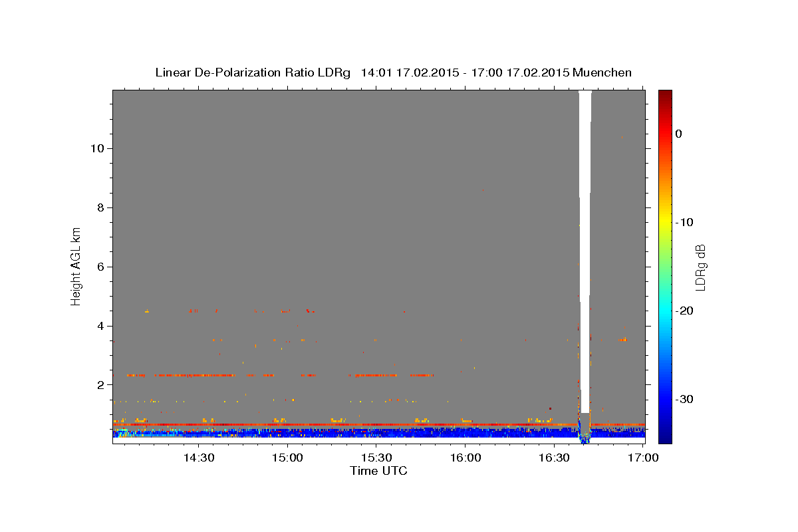Click the 15:30 time tick label
The width and height of the screenshot is (798, 532).
coord(376,458)
